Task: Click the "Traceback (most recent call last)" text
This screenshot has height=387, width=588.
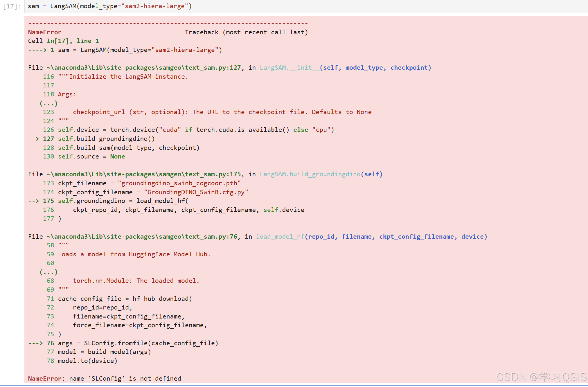Action: [x=246, y=32]
